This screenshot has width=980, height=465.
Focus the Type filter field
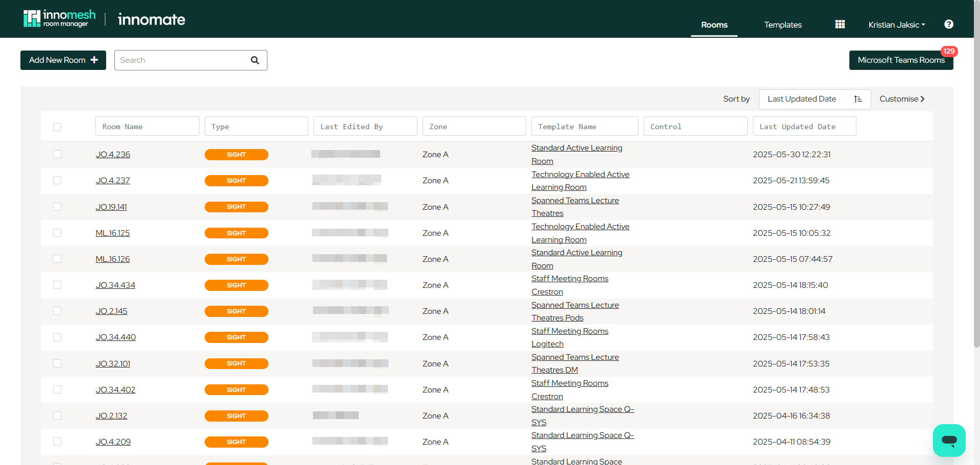(x=256, y=126)
